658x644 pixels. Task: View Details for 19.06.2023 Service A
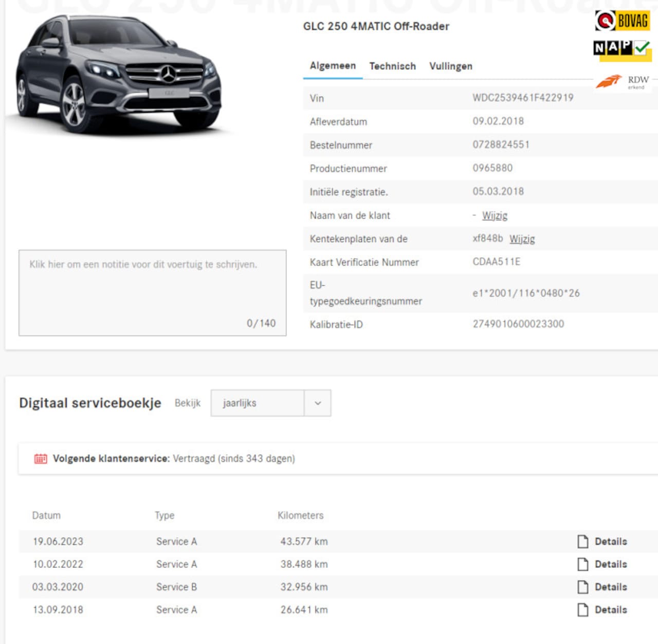tap(611, 542)
